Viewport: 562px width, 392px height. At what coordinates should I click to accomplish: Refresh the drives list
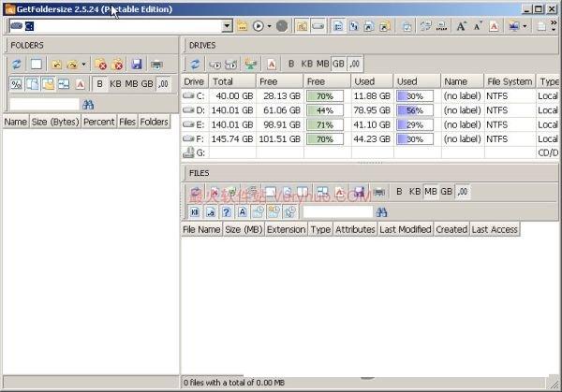coord(196,64)
